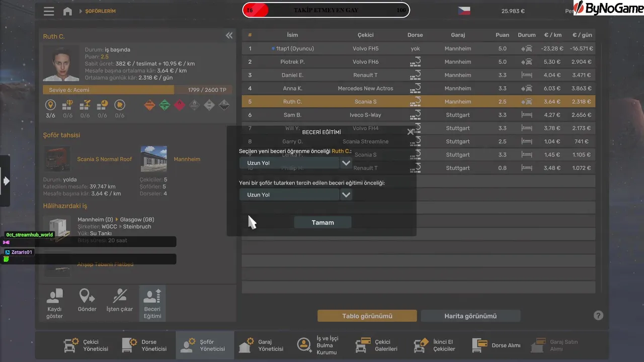Sort table by € / km column
Image resolution: width=644 pixels, height=362 pixels.
[552, 35]
